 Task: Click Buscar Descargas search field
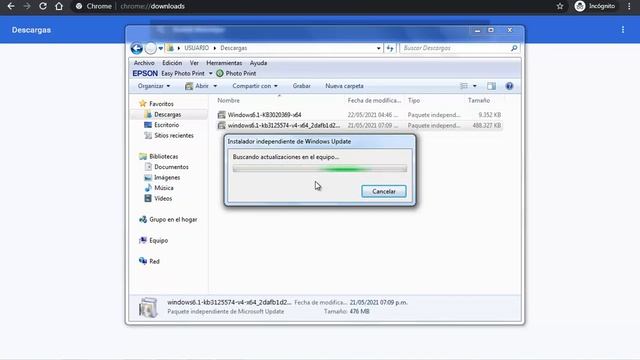pos(455,48)
